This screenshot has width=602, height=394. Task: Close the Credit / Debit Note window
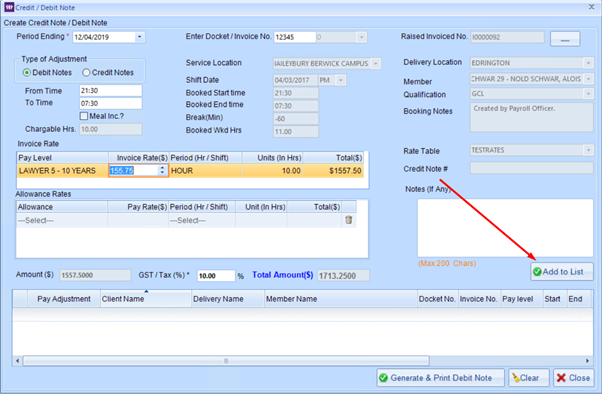pyautogui.click(x=592, y=7)
